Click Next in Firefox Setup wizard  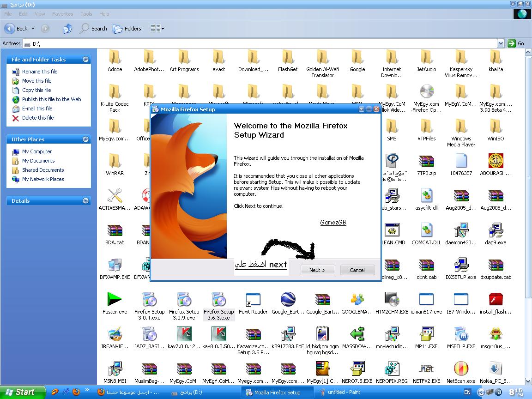318,270
